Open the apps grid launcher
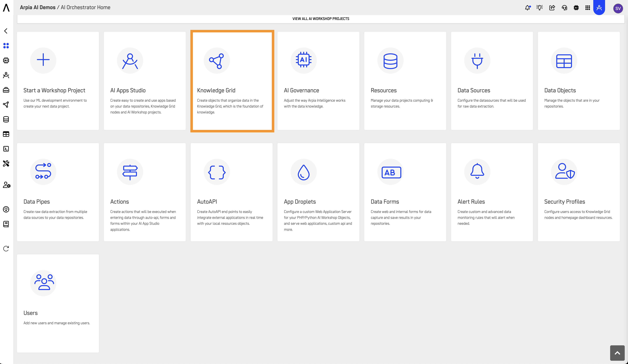The height and width of the screenshot is (364, 628). coord(588,8)
